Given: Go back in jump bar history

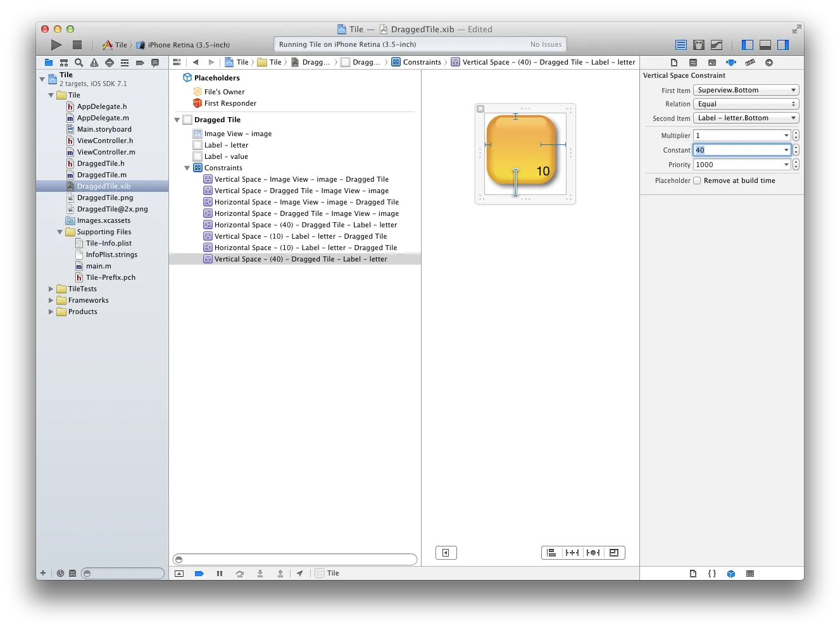Looking at the screenshot, I should point(196,62).
